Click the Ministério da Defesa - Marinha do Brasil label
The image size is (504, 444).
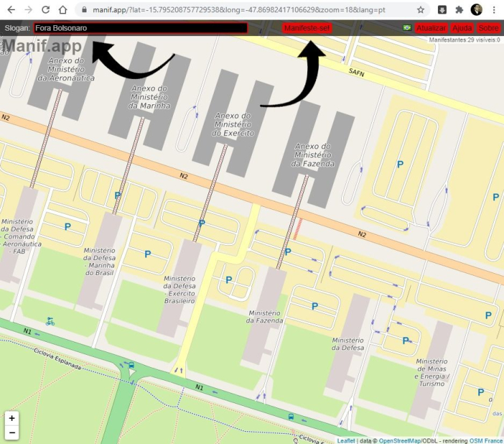[99, 261]
